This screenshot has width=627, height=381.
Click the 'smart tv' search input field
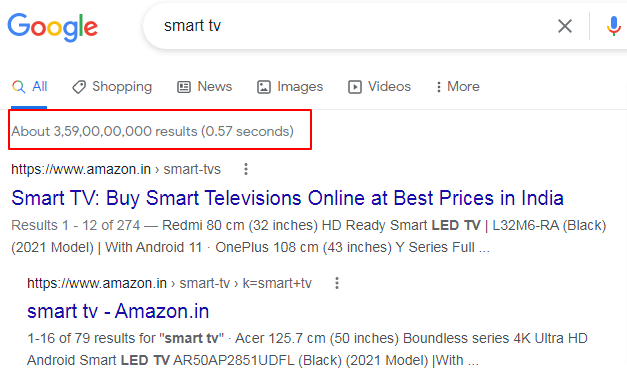tap(352, 26)
